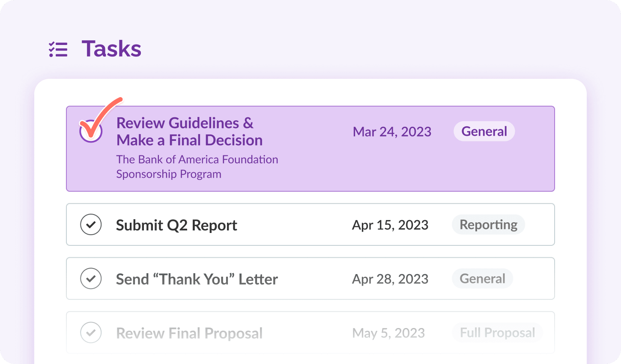Click the gray General tag on Thank You Letter
This screenshot has width=621, height=364.
(x=483, y=279)
